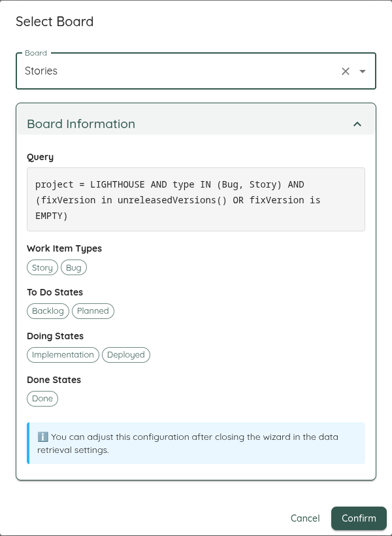Click the dropdown caret beside Stories

click(x=363, y=71)
